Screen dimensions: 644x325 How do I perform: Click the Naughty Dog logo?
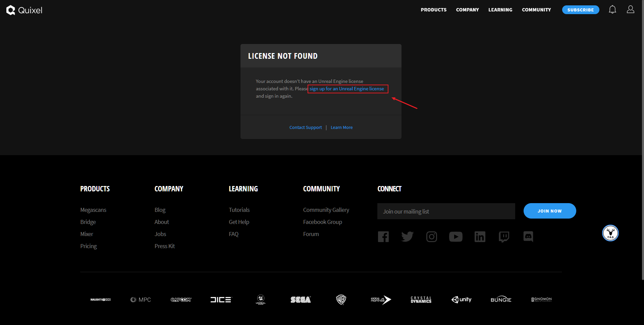click(x=101, y=299)
